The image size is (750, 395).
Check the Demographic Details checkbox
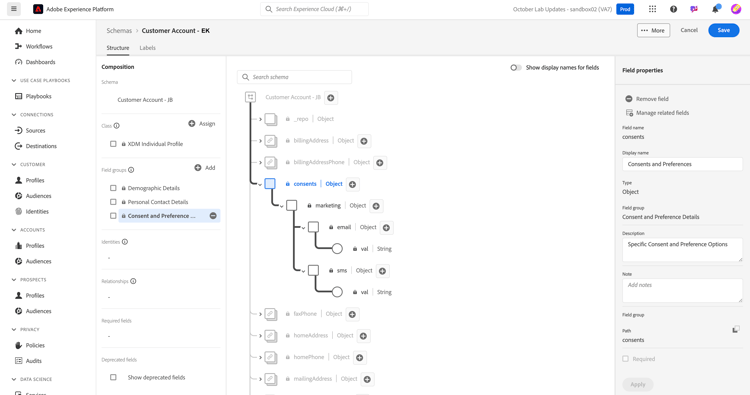(x=113, y=188)
